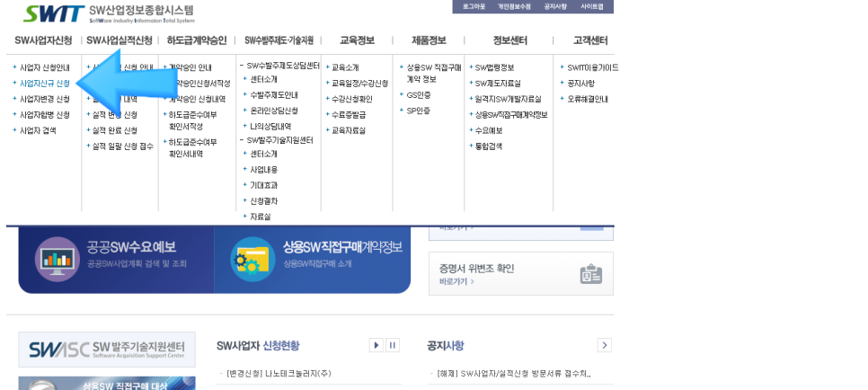Select 사업자변경 신청 submenu item
The width and height of the screenshot is (868, 390).
44,99
